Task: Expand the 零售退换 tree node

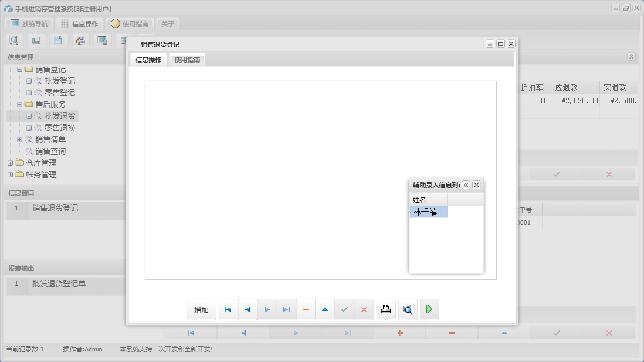Action: coord(29,128)
